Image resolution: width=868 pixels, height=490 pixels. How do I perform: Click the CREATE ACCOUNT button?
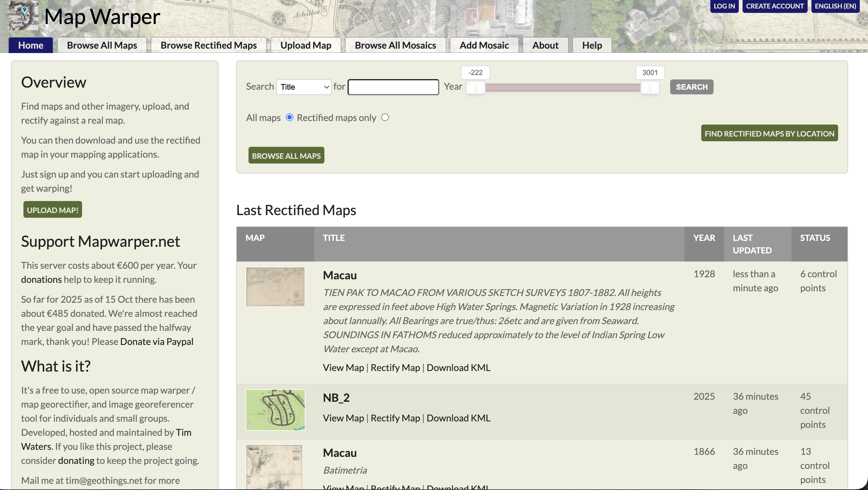(x=775, y=6)
